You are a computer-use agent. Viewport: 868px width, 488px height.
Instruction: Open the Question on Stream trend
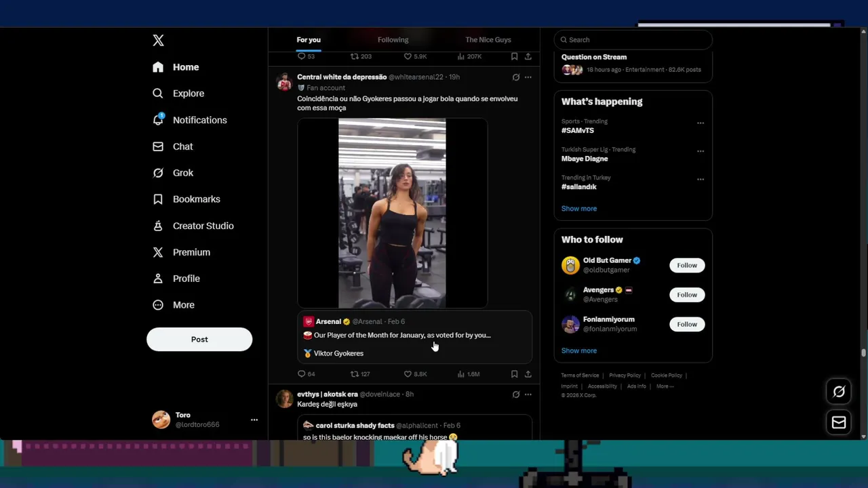pos(633,63)
